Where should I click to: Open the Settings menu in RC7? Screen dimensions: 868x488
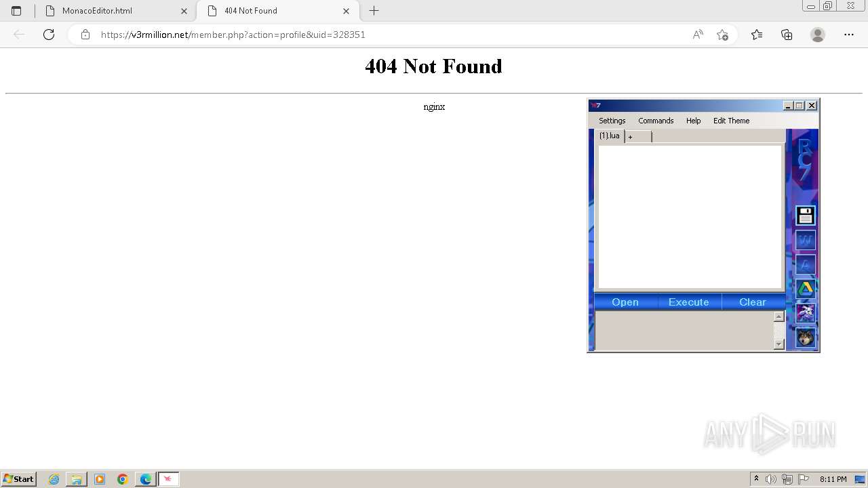tap(612, 121)
